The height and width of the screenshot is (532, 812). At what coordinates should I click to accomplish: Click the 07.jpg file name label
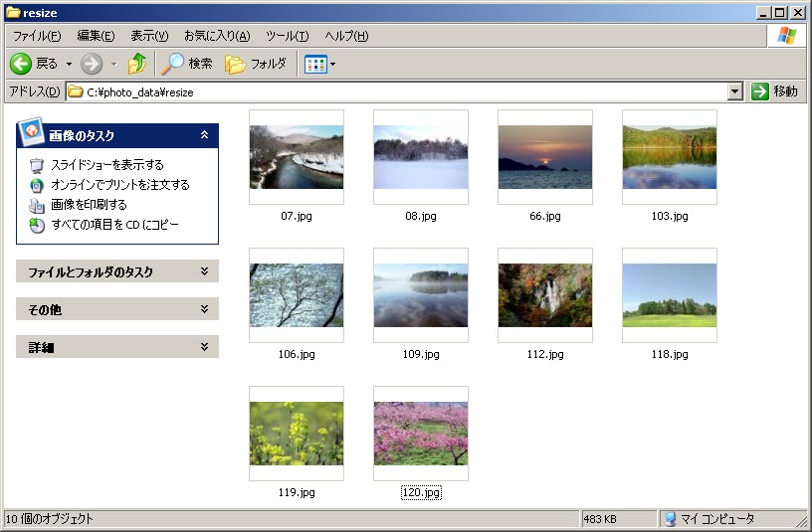click(297, 216)
